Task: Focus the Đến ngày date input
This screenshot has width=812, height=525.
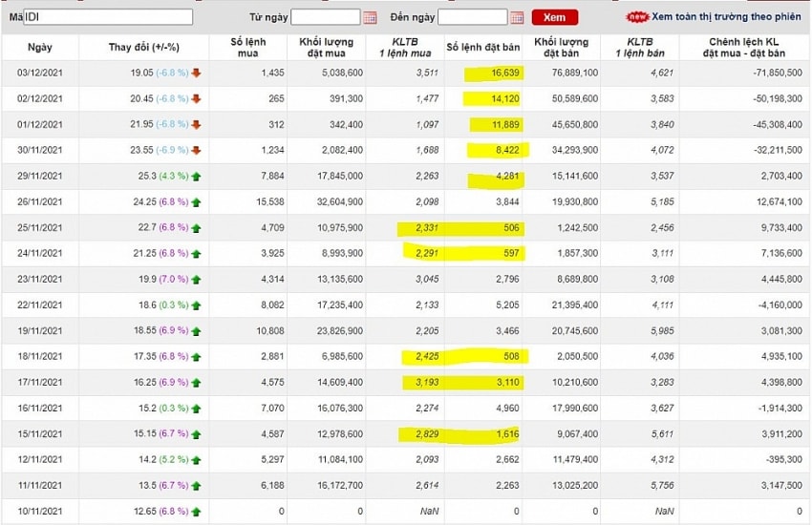Action: click(x=472, y=17)
